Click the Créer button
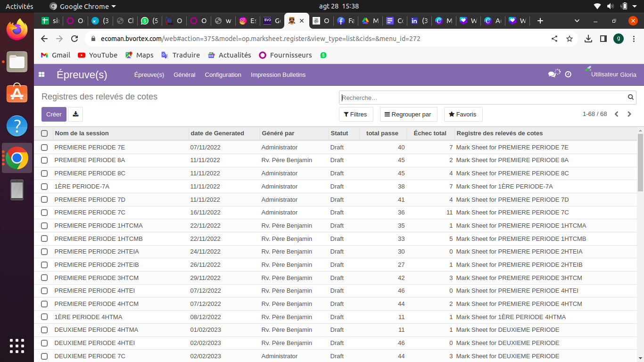Image resolution: width=644 pixels, height=362 pixels. (x=54, y=114)
